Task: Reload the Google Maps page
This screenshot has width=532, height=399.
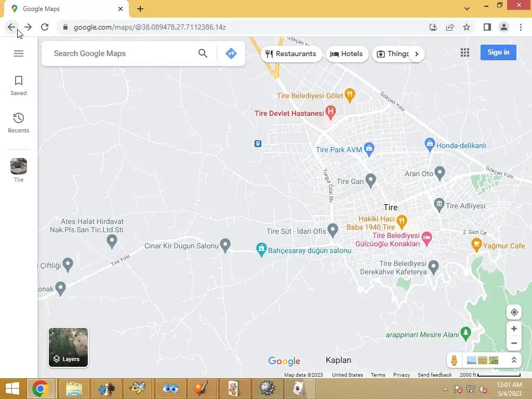Action: (45, 27)
